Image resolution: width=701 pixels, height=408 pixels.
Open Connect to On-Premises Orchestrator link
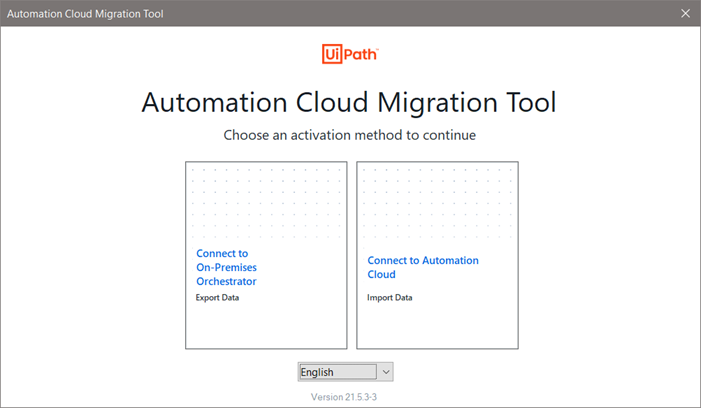(x=226, y=267)
